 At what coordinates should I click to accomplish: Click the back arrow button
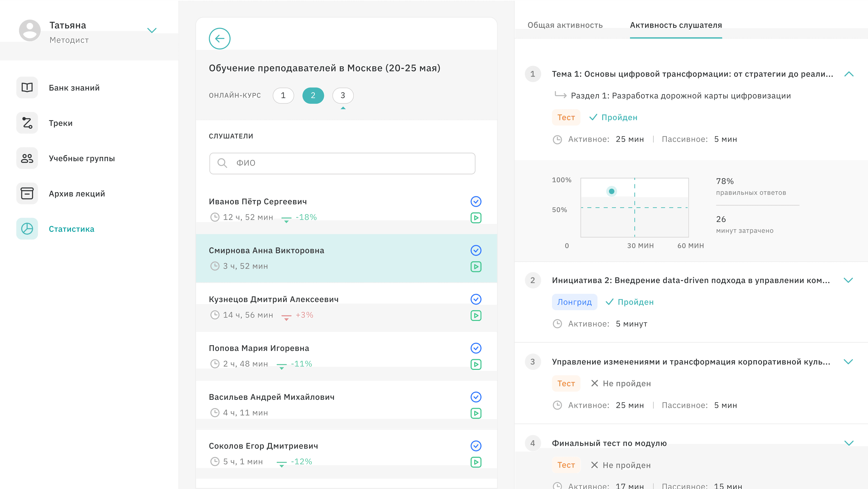tap(219, 38)
